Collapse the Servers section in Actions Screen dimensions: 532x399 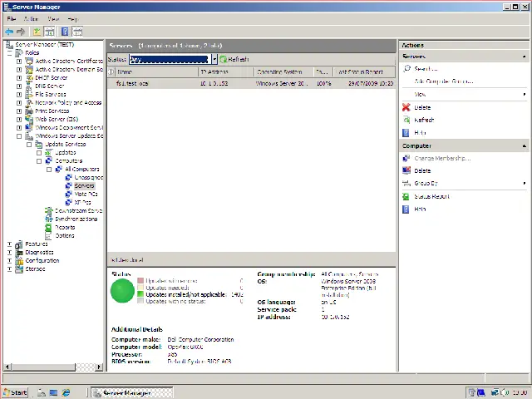pyautogui.click(x=525, y=57)
